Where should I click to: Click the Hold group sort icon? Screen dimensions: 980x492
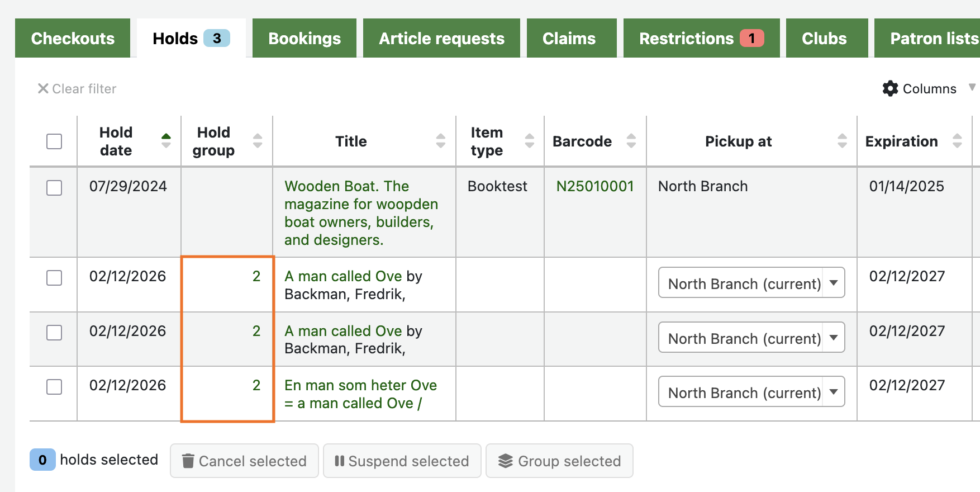coord(258,141)
